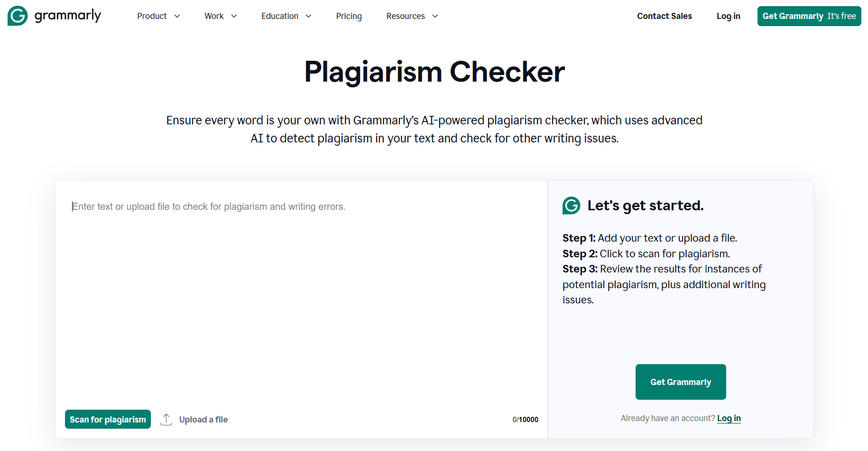The height and width of the screenshot is (451, 868).
Task: Click the G icon beside Let's get started
Action: tap(571, 206)
